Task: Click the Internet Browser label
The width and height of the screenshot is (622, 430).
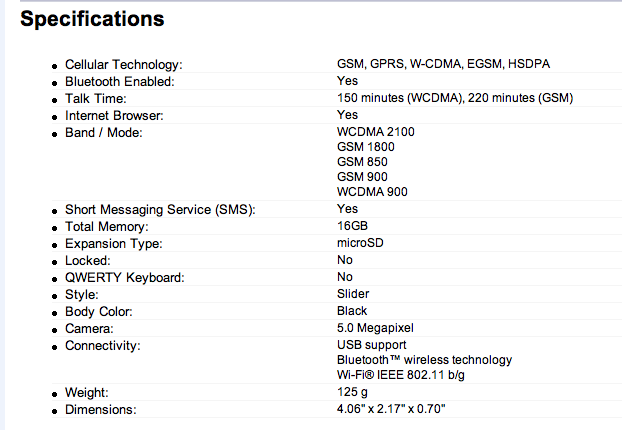Action: point(114,115)
